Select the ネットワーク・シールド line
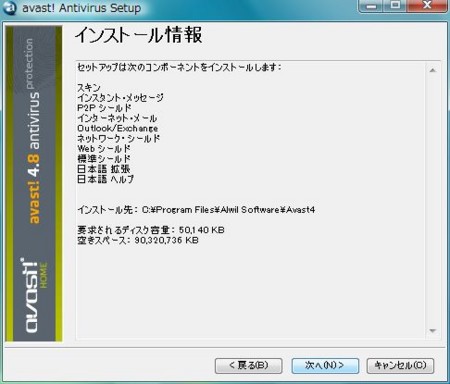 pos(119,138)
